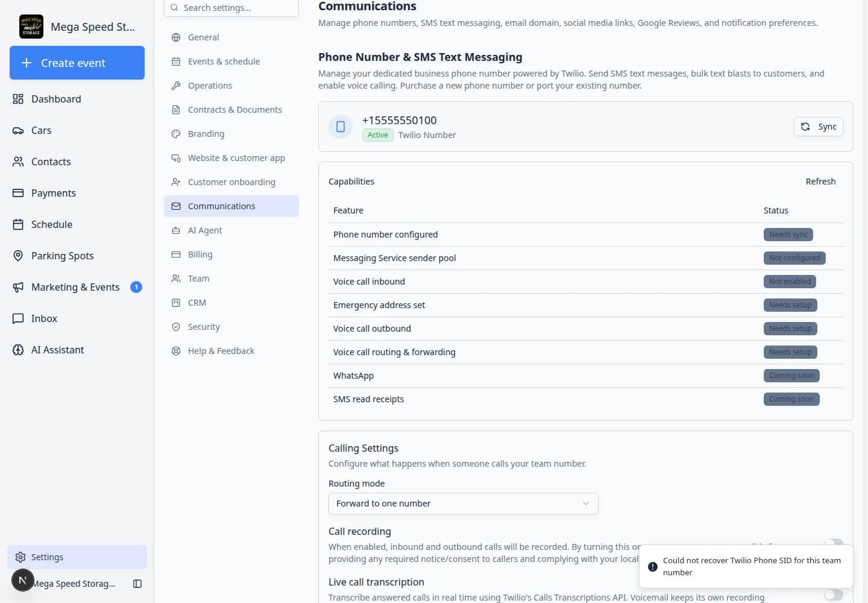Viewport: 868px width, 603px height.
Task: Click the shield icon next to Security
Action: point(176,327)
